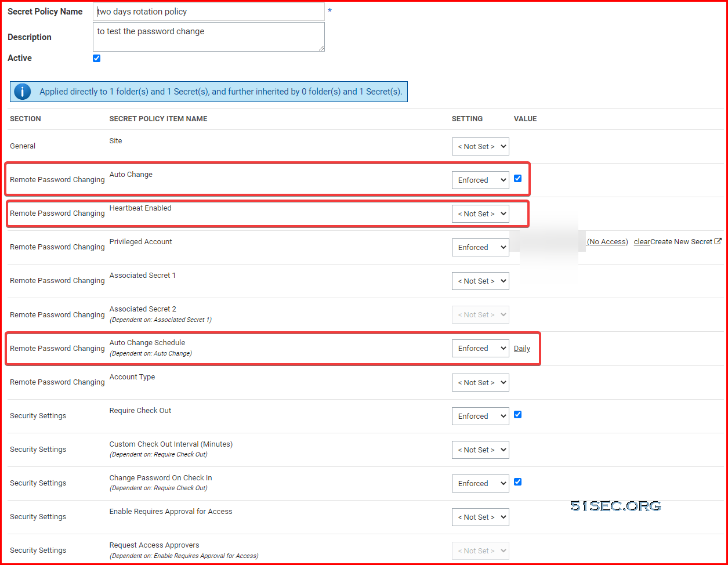
Task: Click the Secret Policy Name input field
Action: [x=209, y=12]
